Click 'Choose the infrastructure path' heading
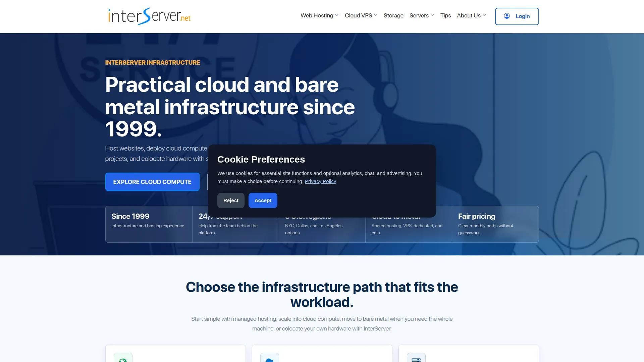This screenshot has height=362, width=644. pyautogui.click(x=322, y=295)
